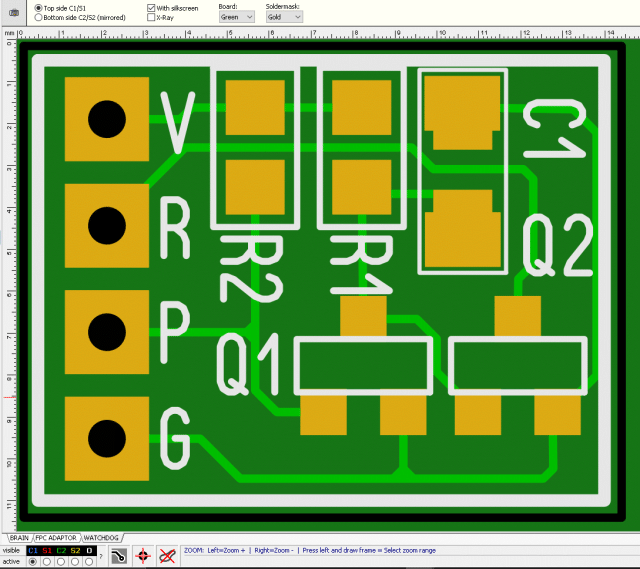Open the Board color dropdown
The height and width of the screenshot is (569, 640).
coord(237,17)
